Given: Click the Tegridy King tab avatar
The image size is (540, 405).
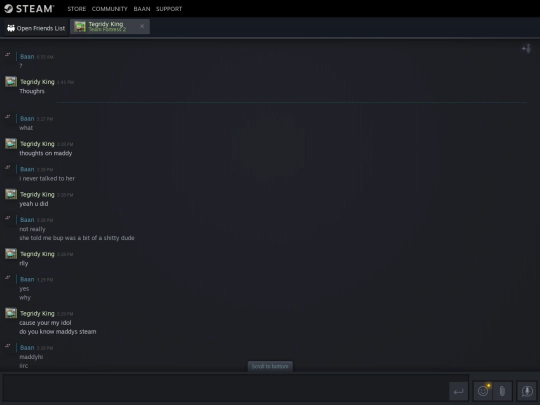Looking at the screenshot, I should pyautogui.click(x=80, y=27).
